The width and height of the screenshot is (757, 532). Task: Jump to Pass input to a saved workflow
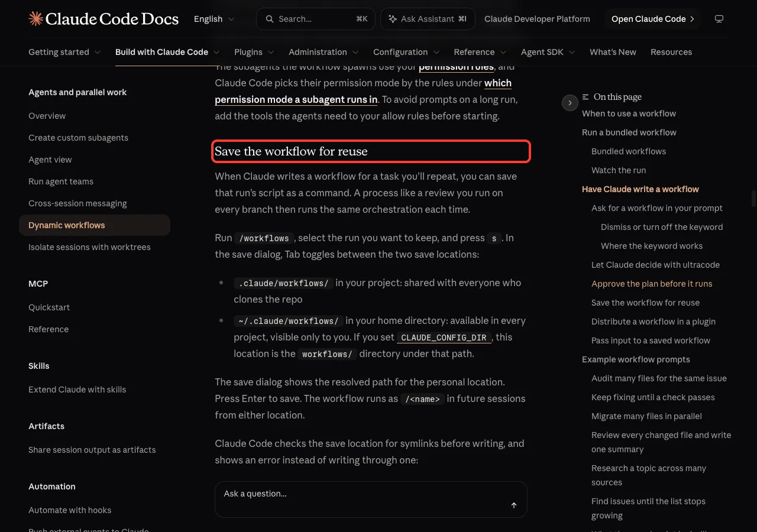[x=651, y=340]
